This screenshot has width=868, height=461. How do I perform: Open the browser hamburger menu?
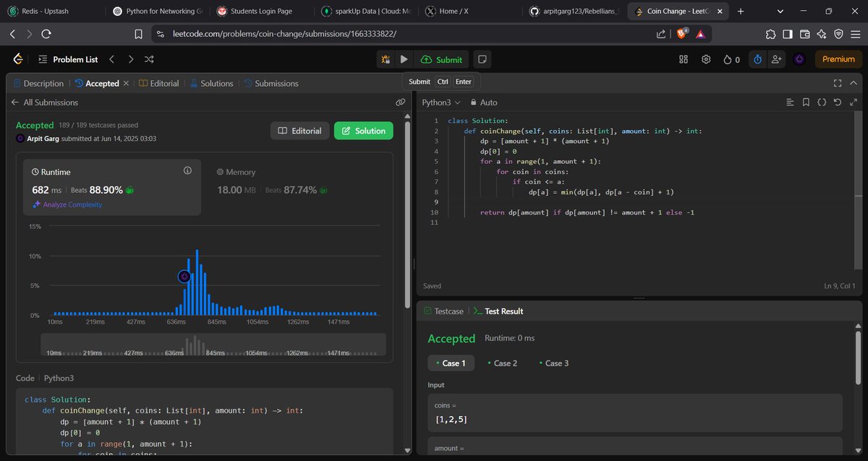pyautogui.click(x=855, y=33)
